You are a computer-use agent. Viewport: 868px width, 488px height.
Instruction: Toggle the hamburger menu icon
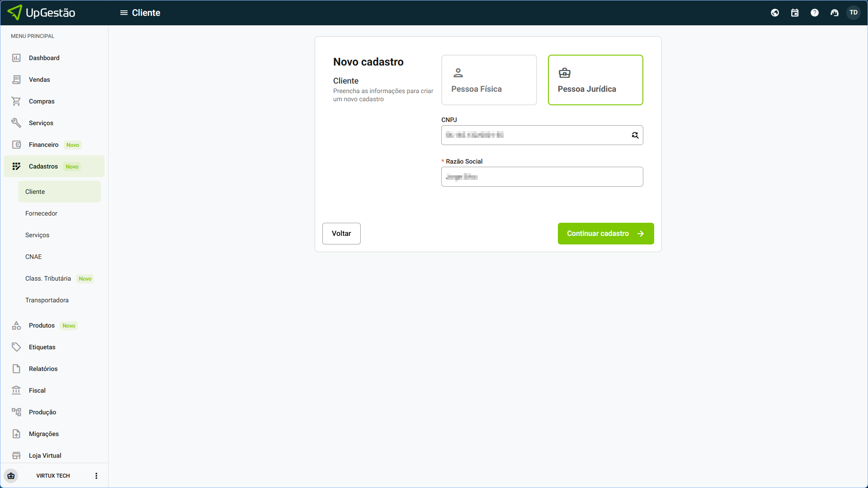tap(123, 13)
